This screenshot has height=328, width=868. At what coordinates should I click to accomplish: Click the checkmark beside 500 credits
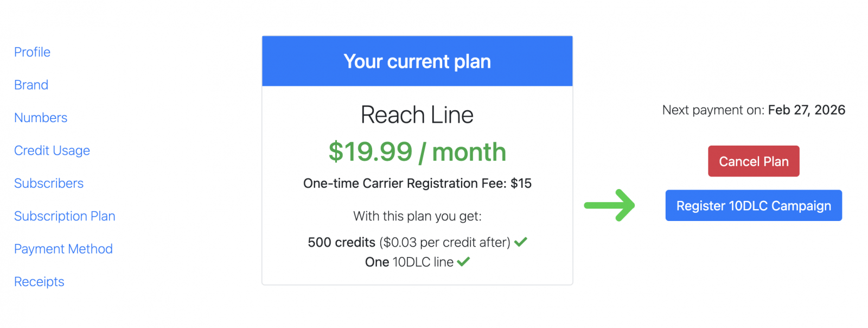[x=521, y=242]
